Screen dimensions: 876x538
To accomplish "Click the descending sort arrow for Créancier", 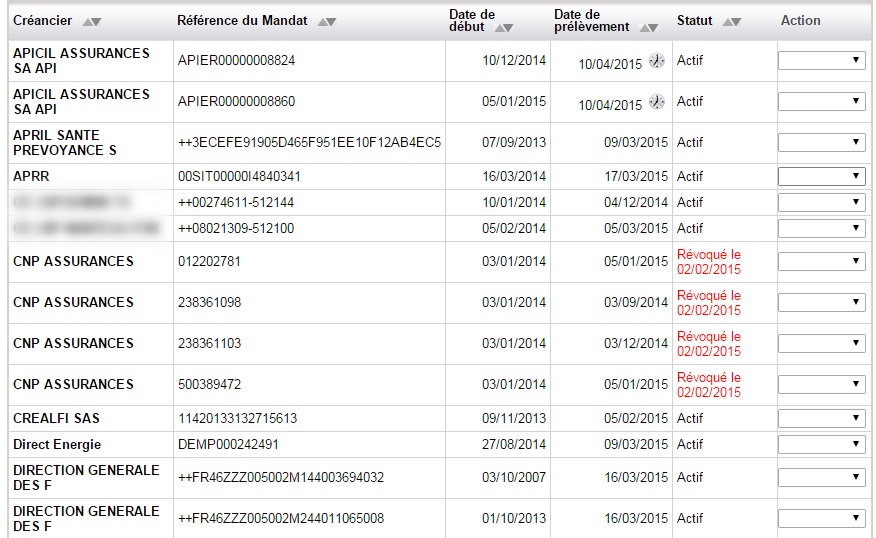I will coord(97,22).
